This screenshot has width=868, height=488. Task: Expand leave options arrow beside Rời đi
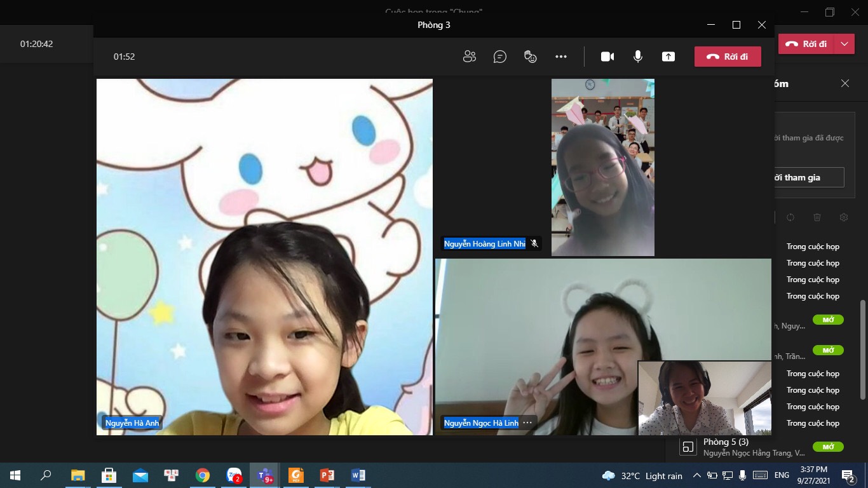click(x=844, y=44)
